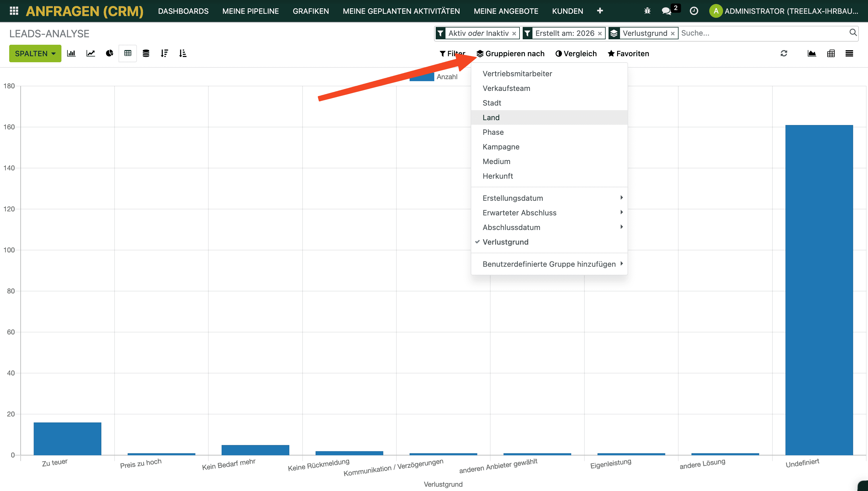
Task: Open the debug bug icon menu
Action: tap(647, 11)
